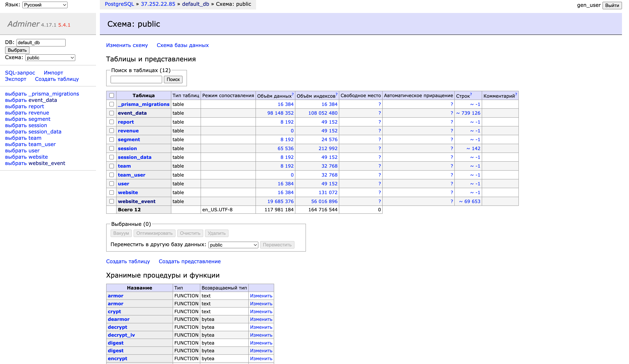
Task: Open the Экспорт page from the sidebar
Action: [x=15, y=79]
